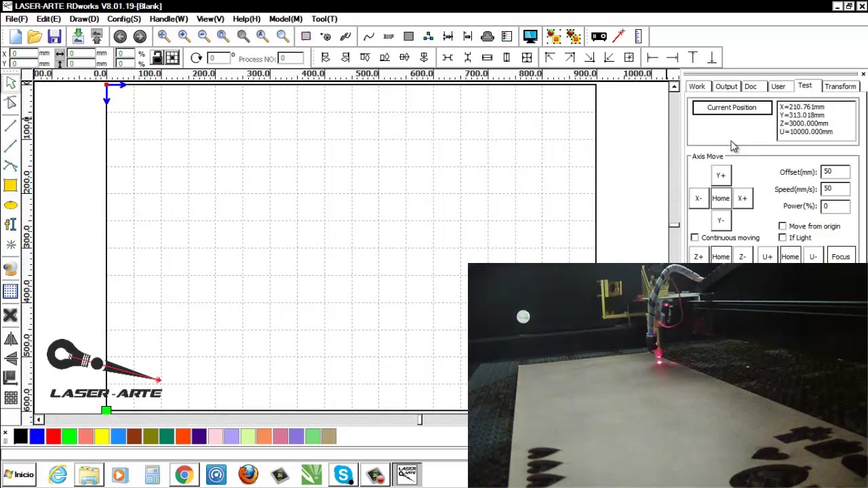Click the Process NO input field
Image resolution: width=868 pixels, height=488 pixels.
(291, 58)
